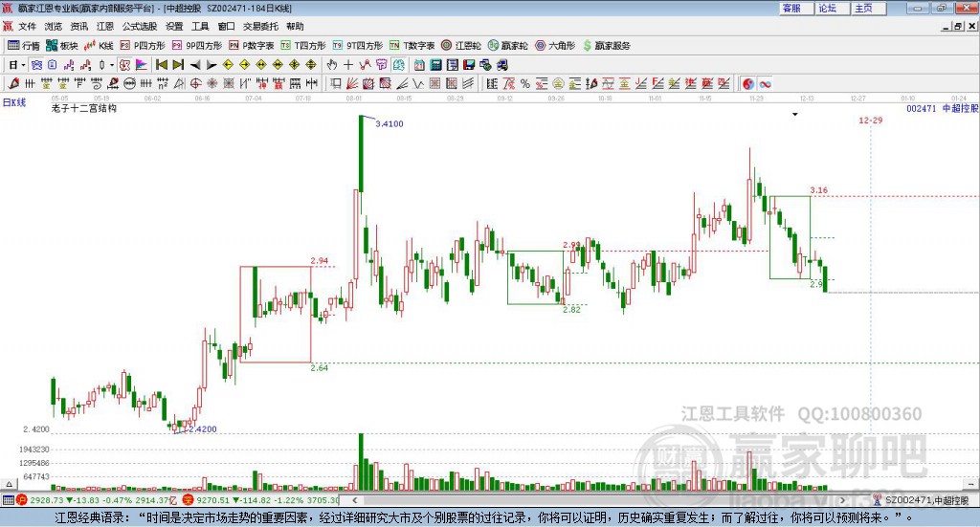980x527 pixels.
Task: Select the crosshair cursor tool
Action: click(x=348, y=65)
